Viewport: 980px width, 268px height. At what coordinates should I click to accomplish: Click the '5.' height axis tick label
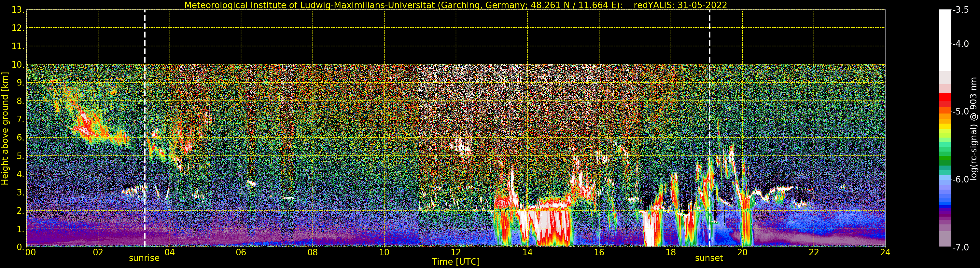point(21,156)
